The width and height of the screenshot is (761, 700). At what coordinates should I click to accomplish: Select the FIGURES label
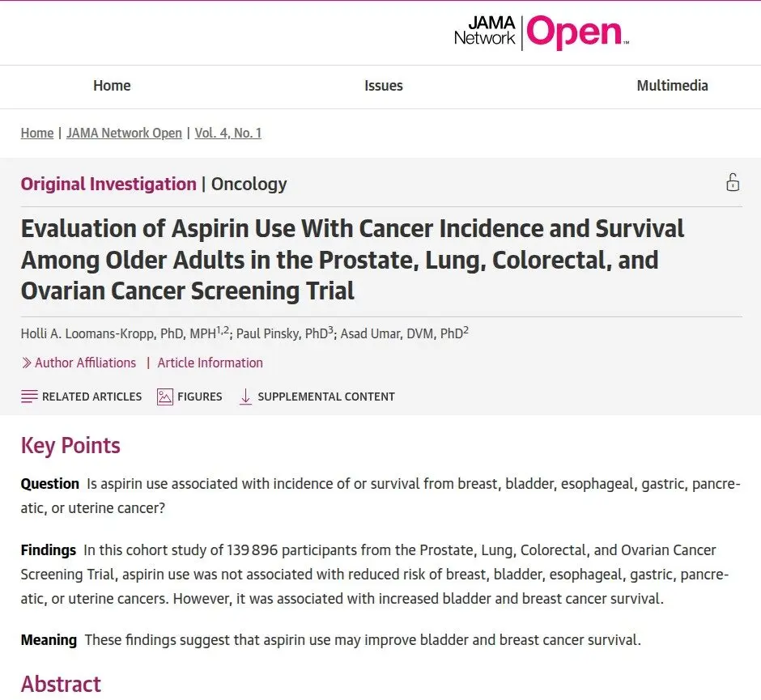[x=199, y=397]
